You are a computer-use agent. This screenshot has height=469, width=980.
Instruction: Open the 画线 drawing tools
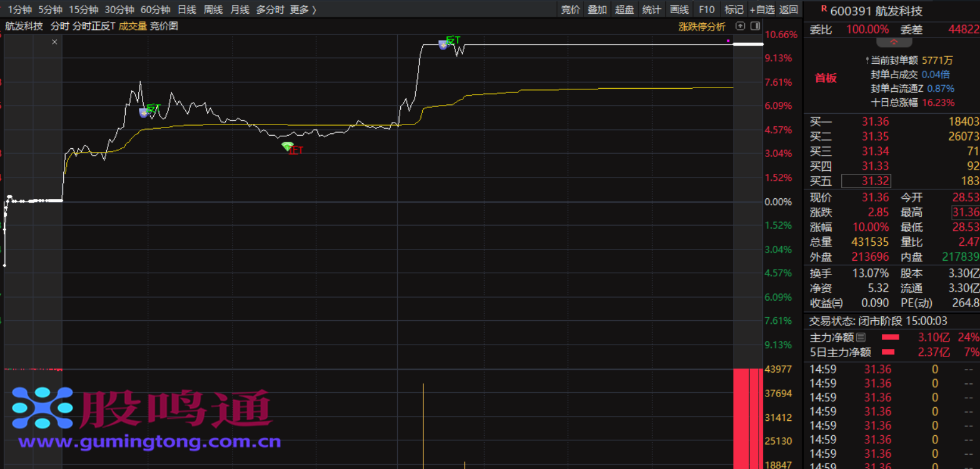click(679, 9)
